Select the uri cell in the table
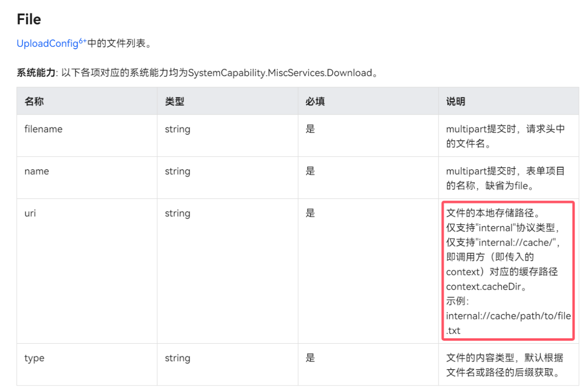 click(x=30, y=213)
